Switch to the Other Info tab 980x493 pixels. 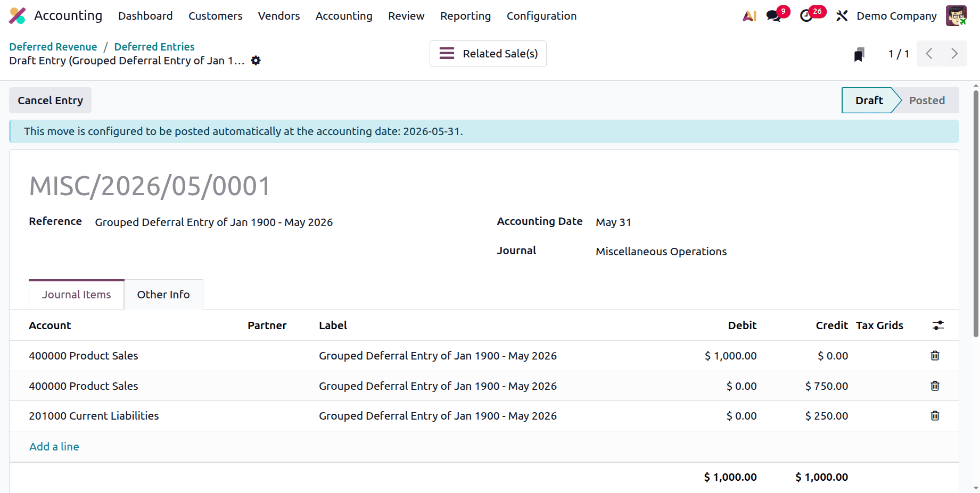click(163, 294)
